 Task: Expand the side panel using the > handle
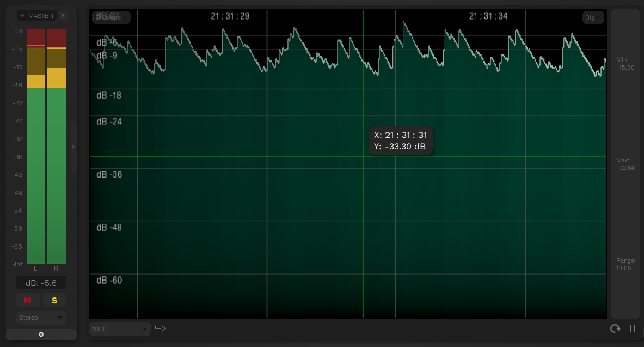(x=73, y=147)
